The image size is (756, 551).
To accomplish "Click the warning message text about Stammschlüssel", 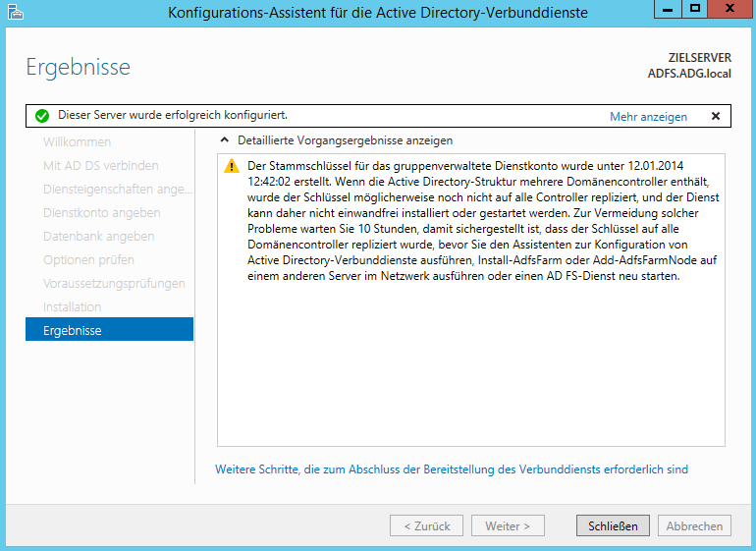I will pos(471,221).
